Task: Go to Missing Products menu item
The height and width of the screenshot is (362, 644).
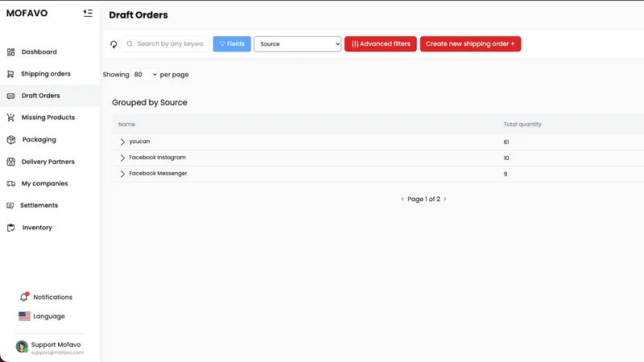Action: (48, 117)
